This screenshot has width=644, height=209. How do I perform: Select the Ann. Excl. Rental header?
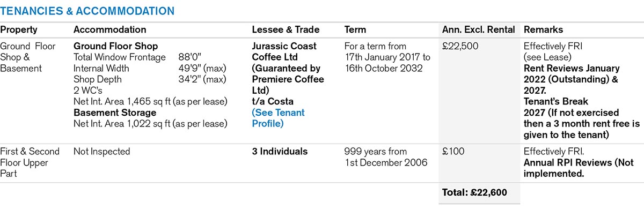tap(478, 30)
